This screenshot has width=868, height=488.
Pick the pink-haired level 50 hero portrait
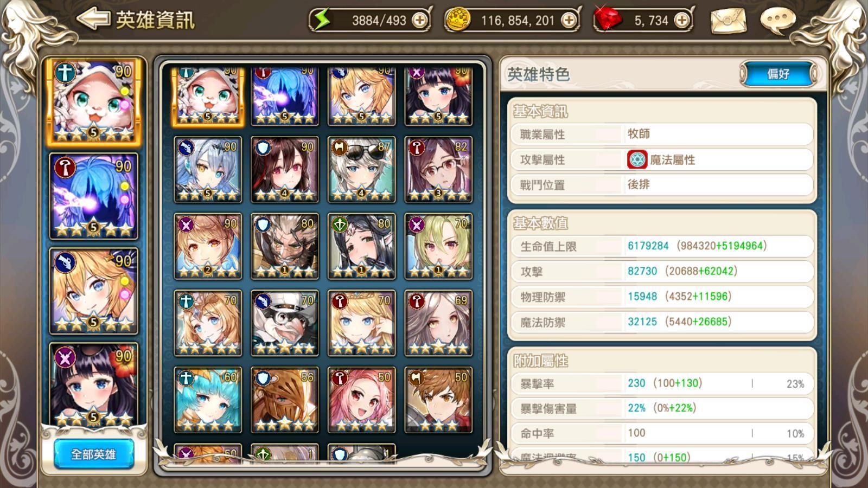pyautogui.click(x=361, y=400)
